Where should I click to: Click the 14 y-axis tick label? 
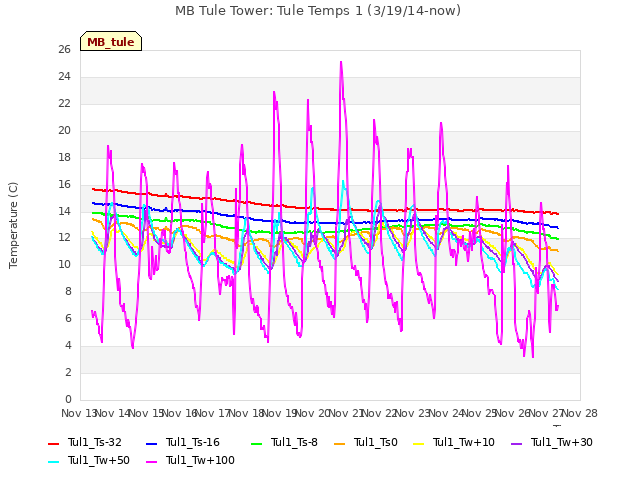(64, 211)
